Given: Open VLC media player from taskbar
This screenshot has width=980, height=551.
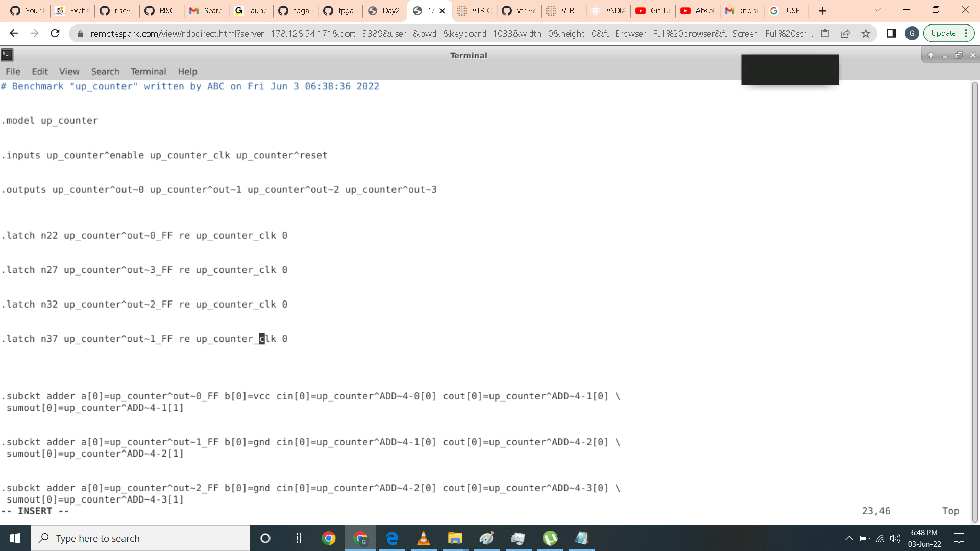Looking at the screenshot, I should point(423,538).
